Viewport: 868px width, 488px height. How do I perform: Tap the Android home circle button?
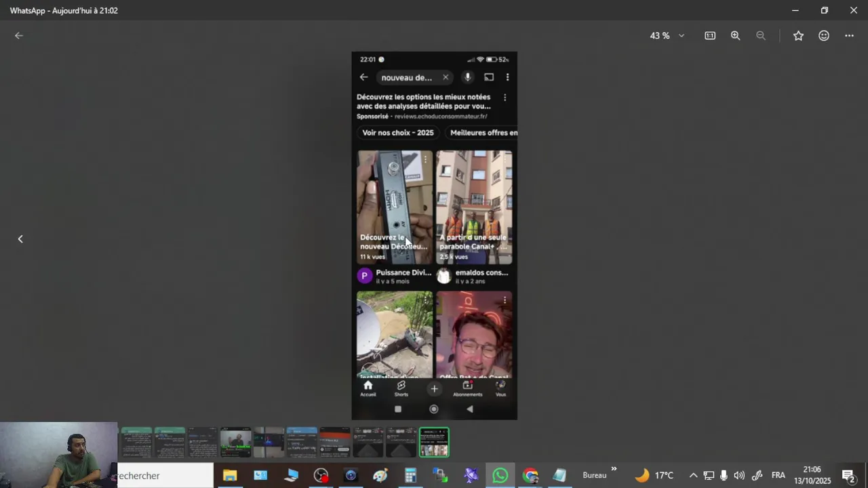tap(434, 409)
